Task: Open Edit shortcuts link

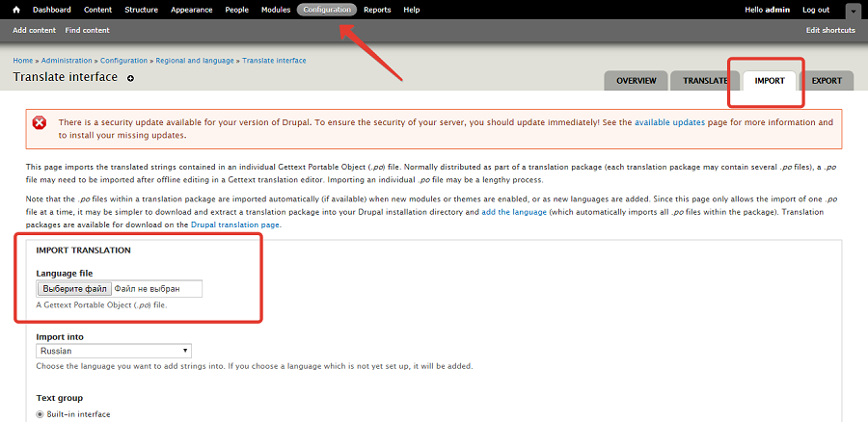Action: [830, 31]
